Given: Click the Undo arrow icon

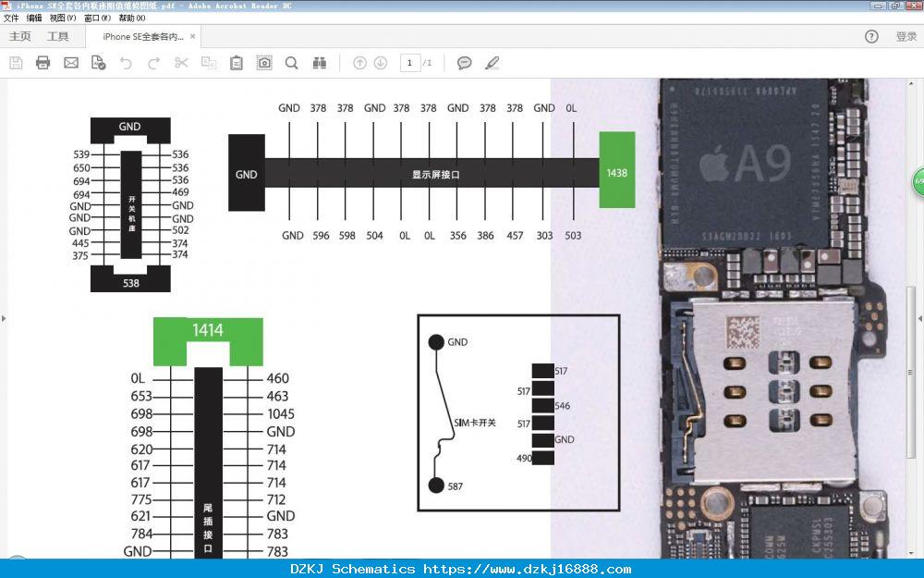Looking at the screenshot, I should point(126,63).
